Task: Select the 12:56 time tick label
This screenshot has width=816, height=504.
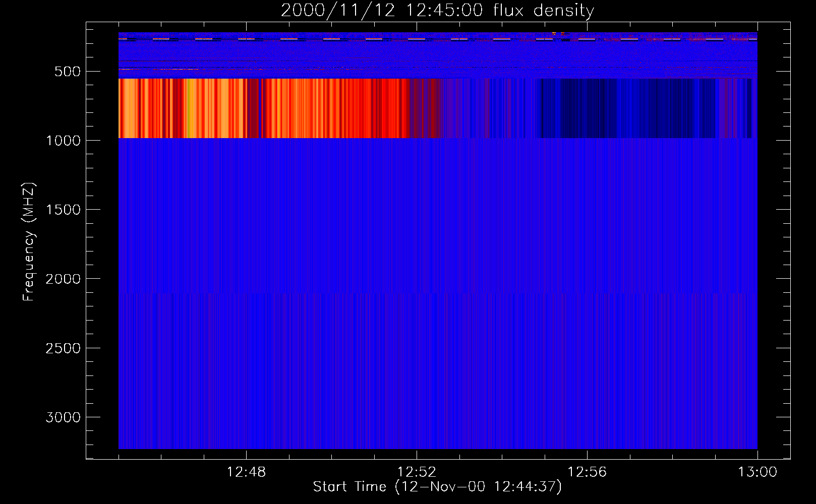Action: [587, 472]
